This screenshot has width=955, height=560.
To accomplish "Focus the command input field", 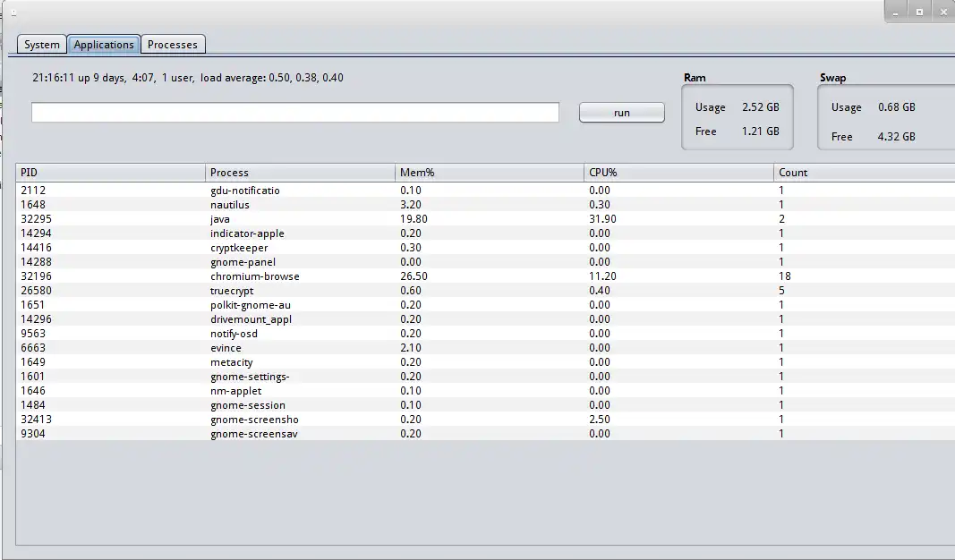I will pyautogui.click(x=295, y=112).
